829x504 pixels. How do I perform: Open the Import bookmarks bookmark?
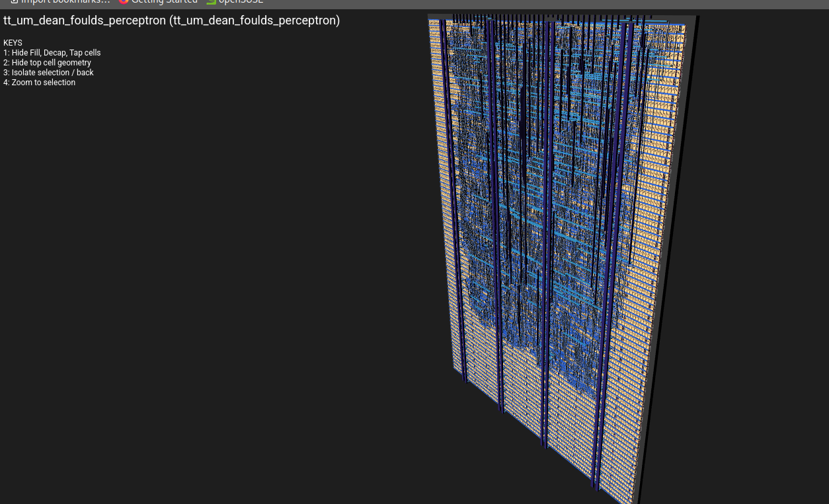tap(60, 2)
